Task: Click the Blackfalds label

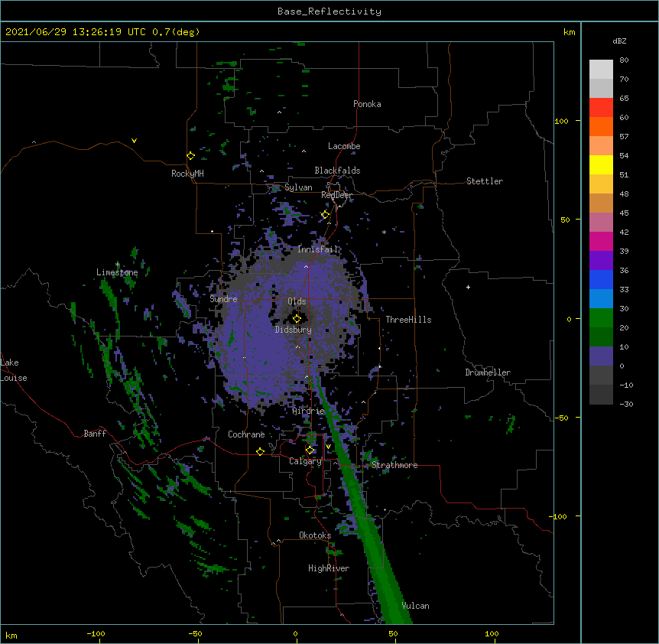Action: (337, 171)
